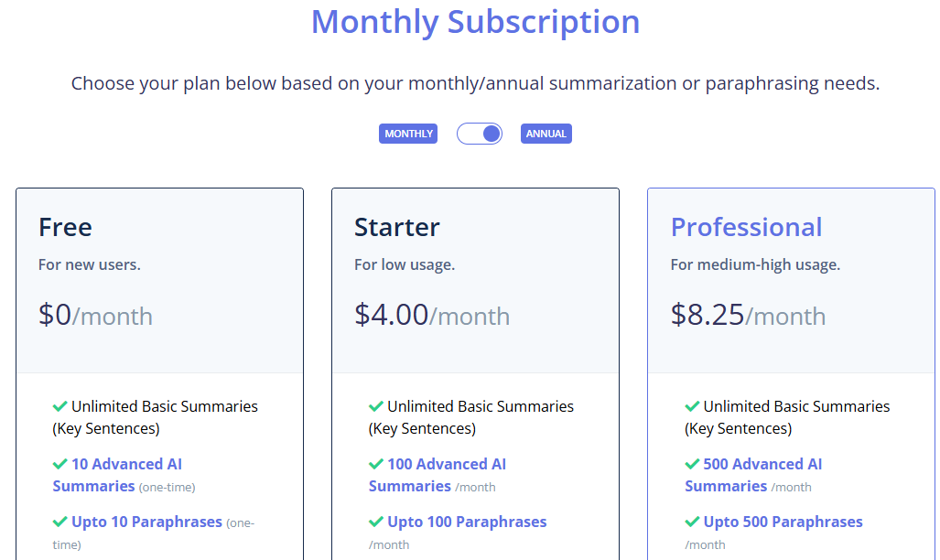Click checkmark beside Upto 500 Paraphrases

[x=692, y=522]
